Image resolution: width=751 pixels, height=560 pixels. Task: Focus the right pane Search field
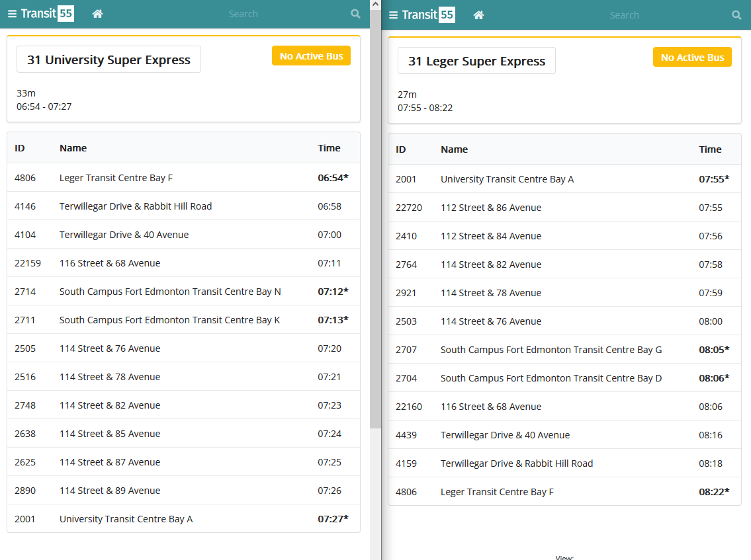point(624,15)
